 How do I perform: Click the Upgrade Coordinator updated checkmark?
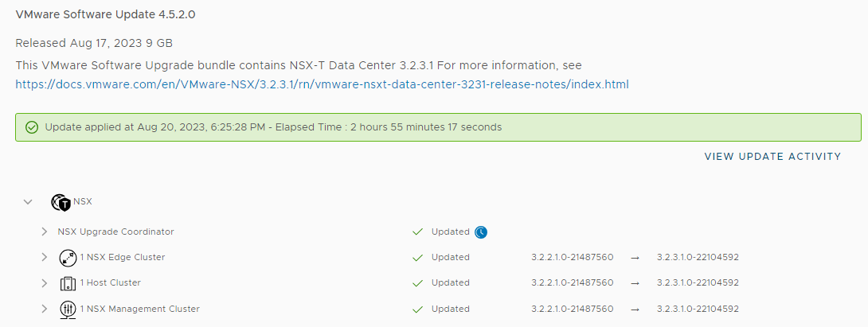[x=417, y=232]
